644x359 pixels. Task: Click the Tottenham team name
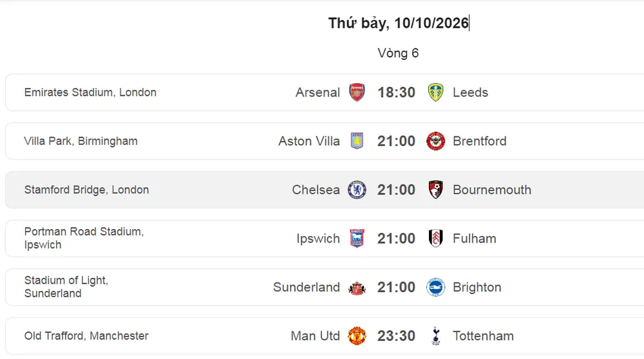483,336
